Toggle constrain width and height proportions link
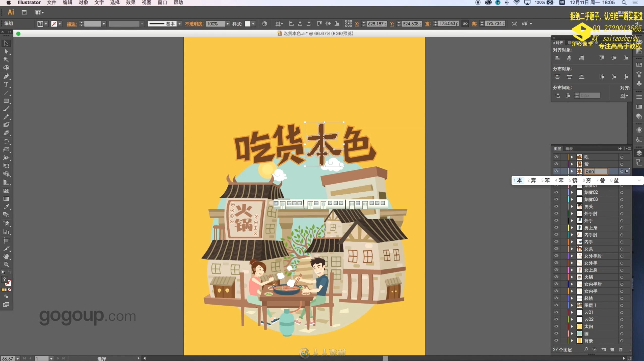This screenshot has height=361, width=644. 465,24
